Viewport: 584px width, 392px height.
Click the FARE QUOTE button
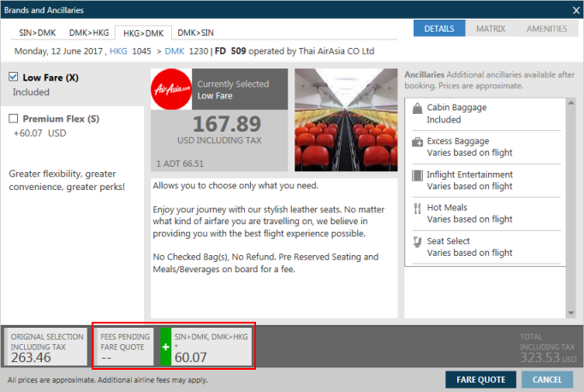click(x=479, y=379)
